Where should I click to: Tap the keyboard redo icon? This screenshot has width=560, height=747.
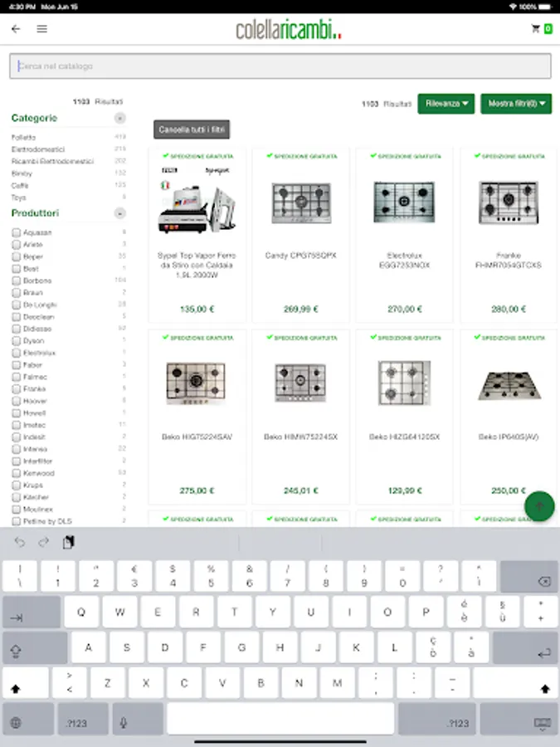pos(44,542)
